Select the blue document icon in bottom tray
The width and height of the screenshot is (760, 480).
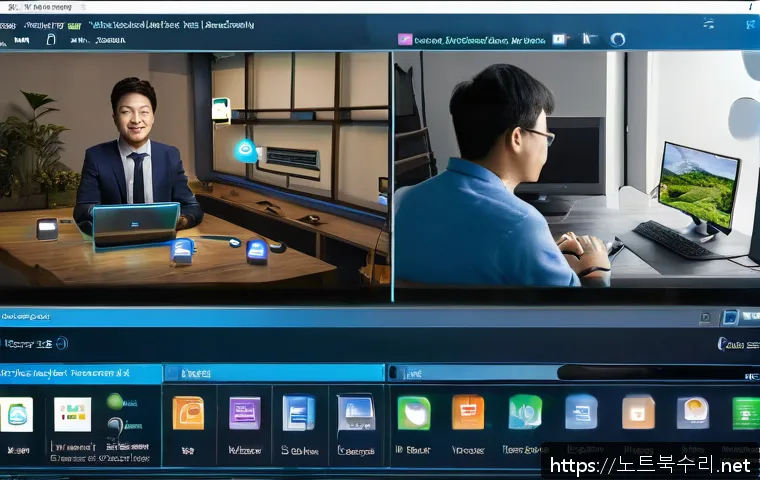coord(300,413)
